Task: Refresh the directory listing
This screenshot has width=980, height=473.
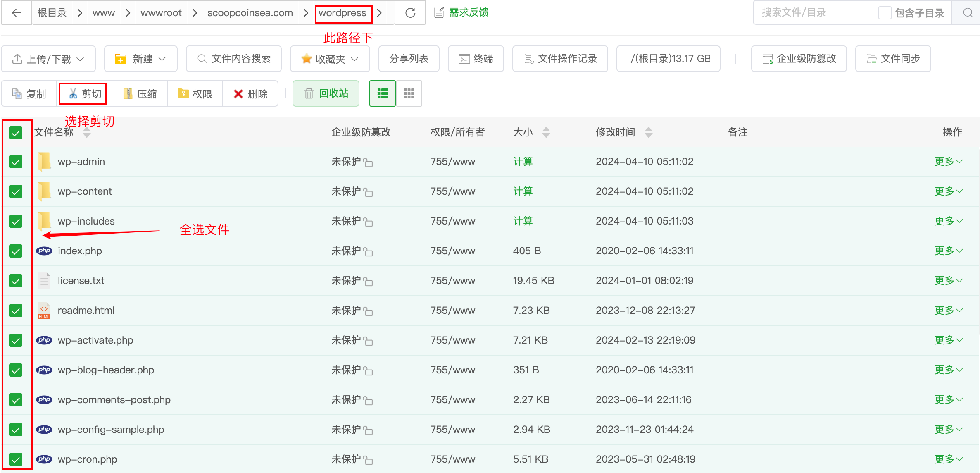Action: [410, 13]
